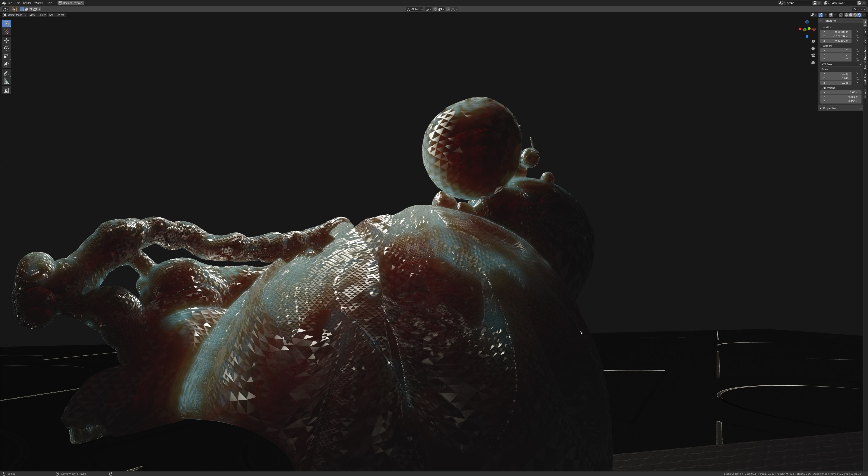Click the pan view hand icon
Screen dimensions: 868x476
click(813, 49)
